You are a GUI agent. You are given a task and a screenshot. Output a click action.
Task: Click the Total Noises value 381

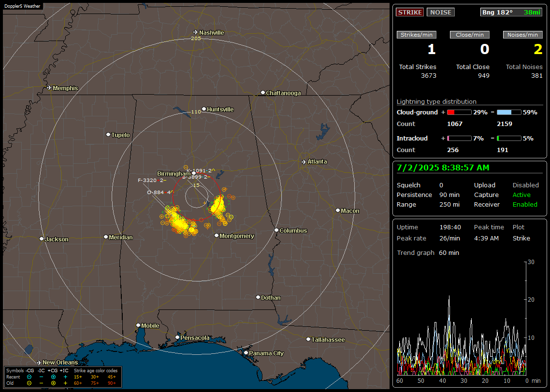(536, 75)
